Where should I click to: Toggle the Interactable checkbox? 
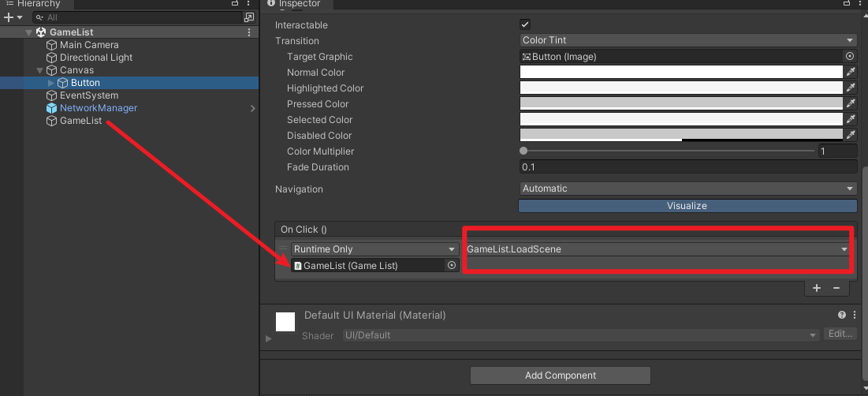tap(525, 24)
